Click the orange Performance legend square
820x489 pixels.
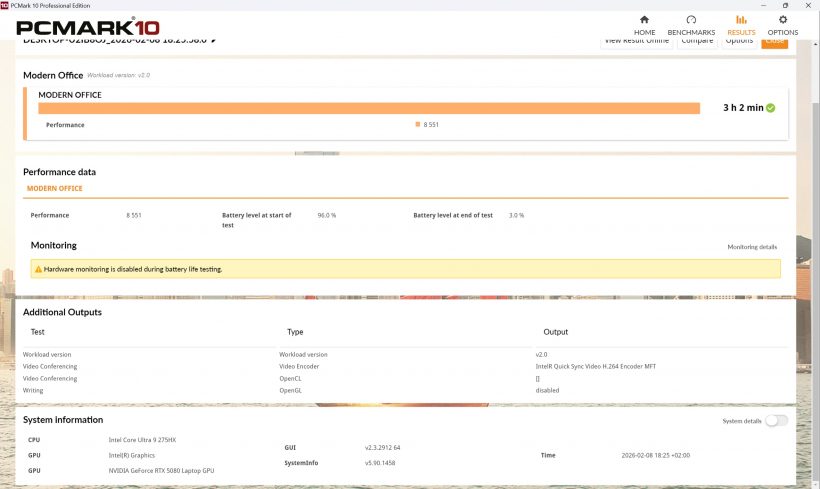pyautogui.click(x=418, y=124)
